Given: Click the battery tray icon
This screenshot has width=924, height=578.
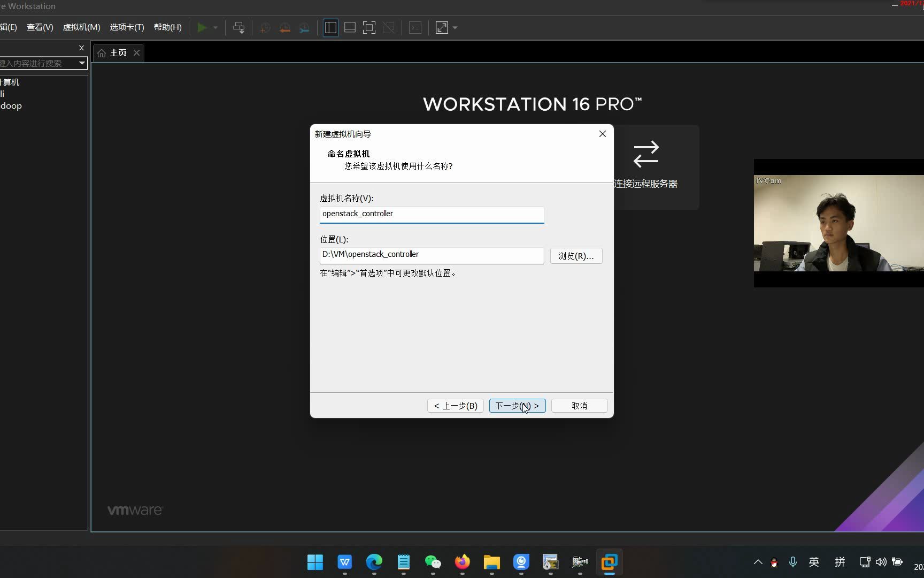Looking at the screenshot, I should [898, 562].
